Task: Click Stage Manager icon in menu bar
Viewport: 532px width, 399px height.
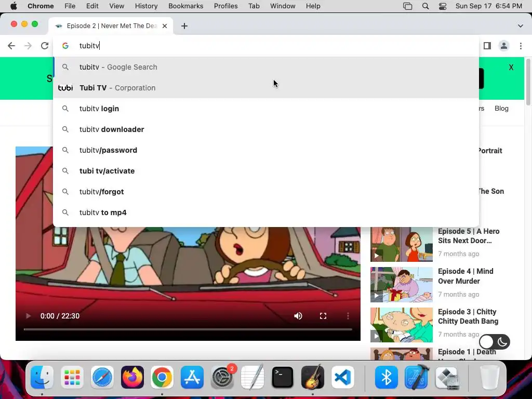Action: coord(407,6)
